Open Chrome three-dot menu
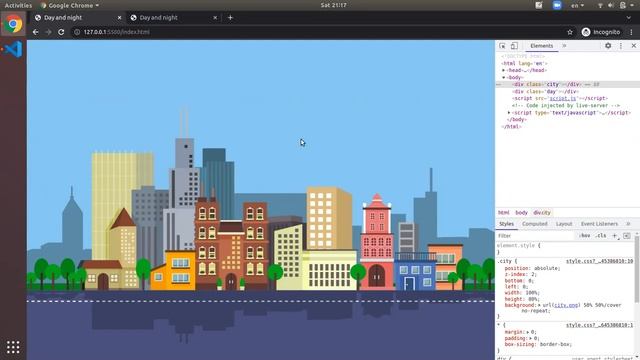The height and width of the screenshot is (360, 640). pos(631,32)
